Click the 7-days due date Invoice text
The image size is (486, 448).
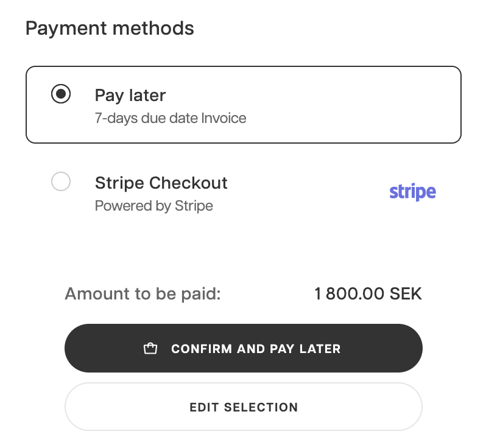click(x=171, y=117)
